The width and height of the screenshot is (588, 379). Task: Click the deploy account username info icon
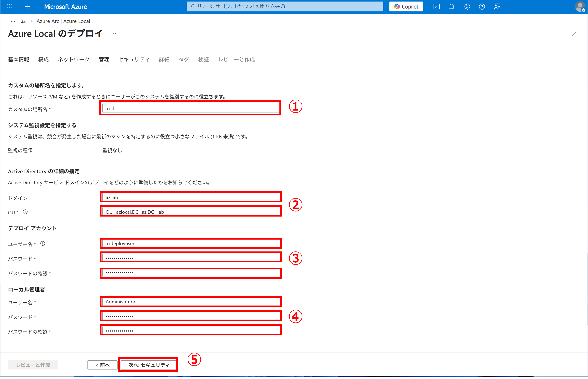point(43,243)
